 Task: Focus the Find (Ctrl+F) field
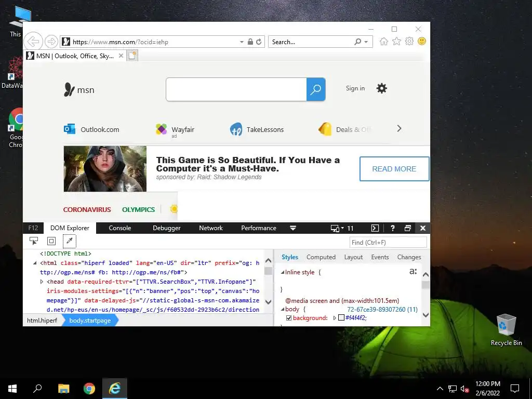[x=388, y=242]
